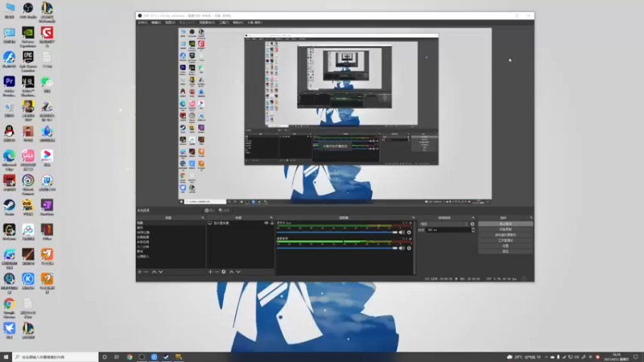Image resolution: width=644 pixels, height=362 pixels.
Task: Remove the selected source with the minus icon
Action: (217, 272)
